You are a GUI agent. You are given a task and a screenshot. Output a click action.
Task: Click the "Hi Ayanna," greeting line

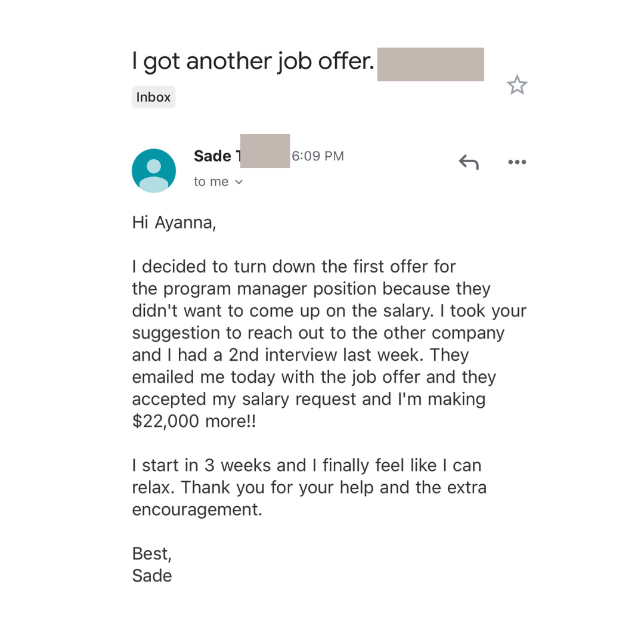pos(174,222)
